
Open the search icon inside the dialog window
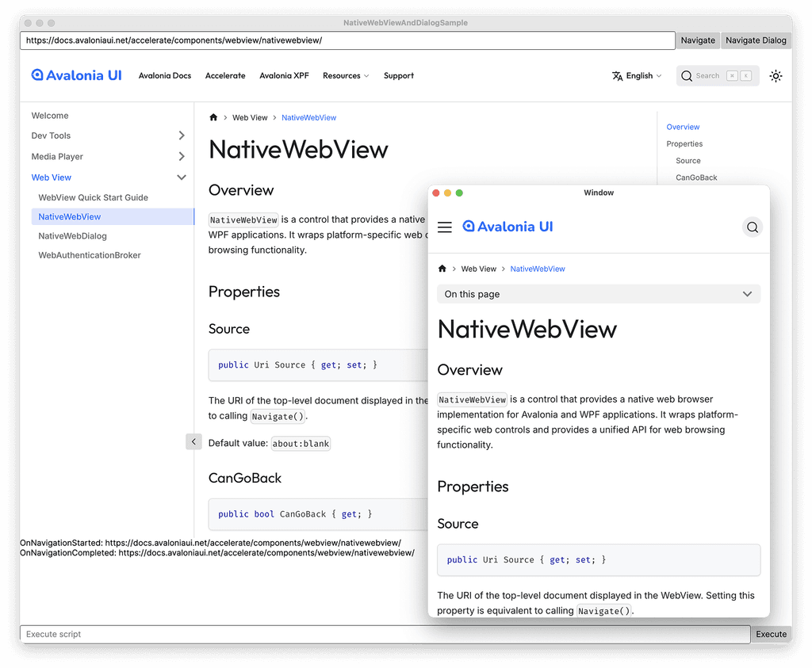[752, 227]
